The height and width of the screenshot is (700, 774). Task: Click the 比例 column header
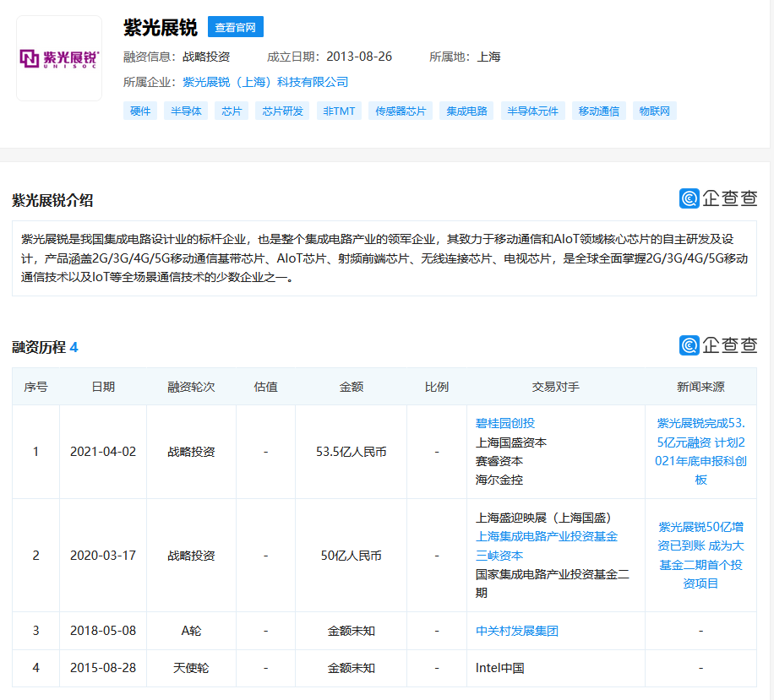(436, 387)
